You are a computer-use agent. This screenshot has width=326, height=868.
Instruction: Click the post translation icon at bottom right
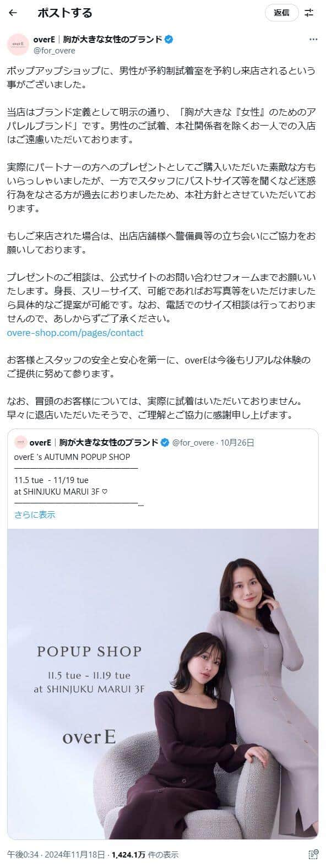point(313,855)
